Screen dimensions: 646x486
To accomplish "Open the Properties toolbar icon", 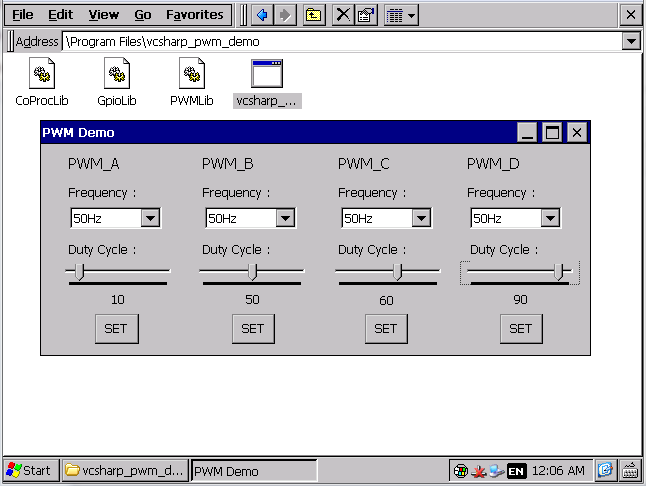I will point(366,15).
